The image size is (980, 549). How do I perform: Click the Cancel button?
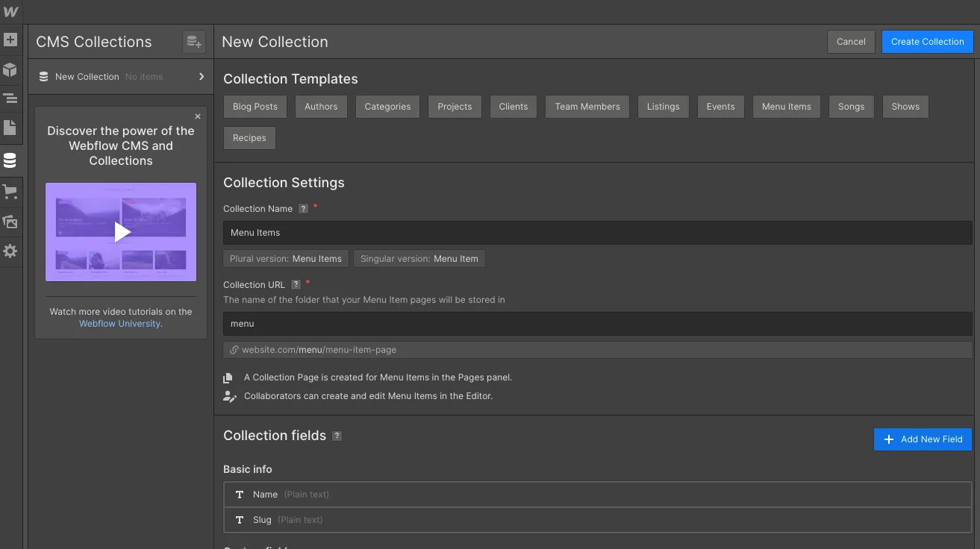click(851, 42)
